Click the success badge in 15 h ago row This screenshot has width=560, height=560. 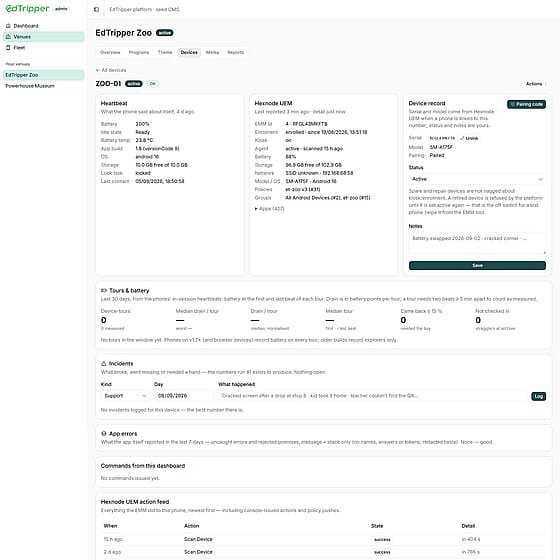[x=382, y=540]
